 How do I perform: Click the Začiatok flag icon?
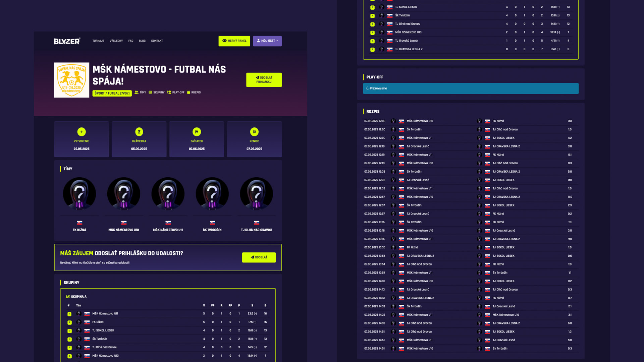click(x=197, y=132)
